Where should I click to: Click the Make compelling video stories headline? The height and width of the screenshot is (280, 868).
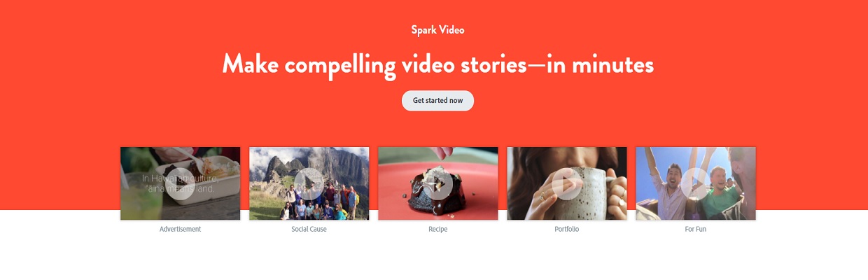click(437, 65)
